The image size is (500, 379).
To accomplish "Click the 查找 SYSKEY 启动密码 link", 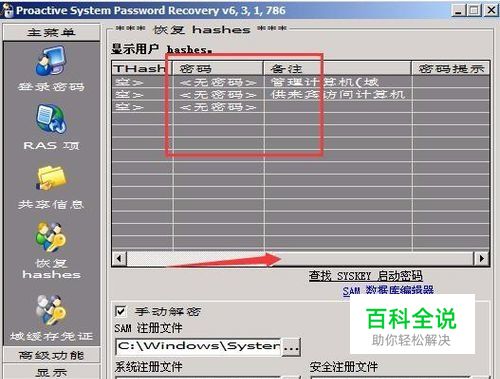I will [365, 276].
